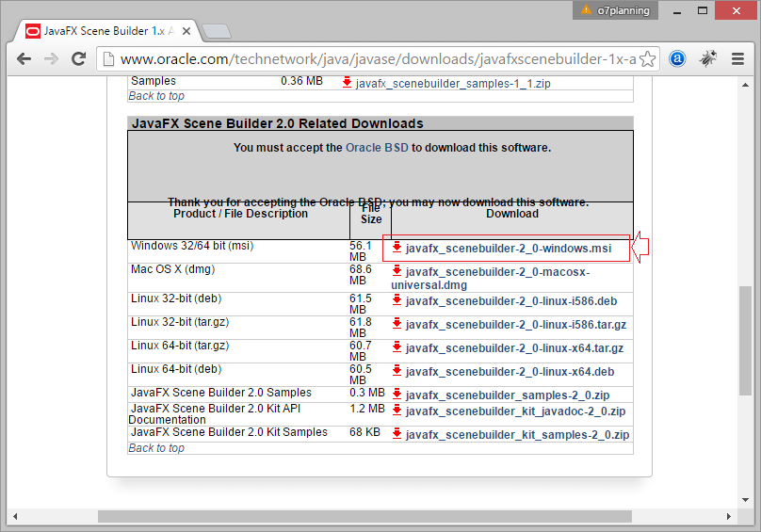Click the vertical scrollbar thumb

(x=745, y=341)
